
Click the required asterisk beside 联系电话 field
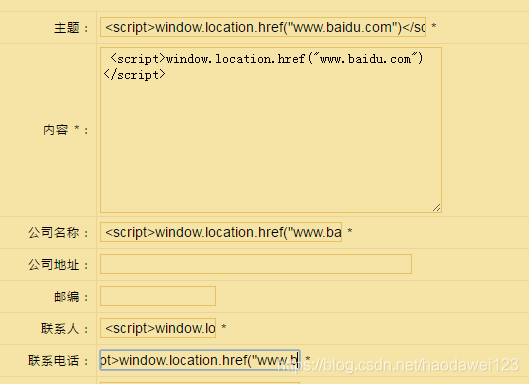(x=308, y=359)
